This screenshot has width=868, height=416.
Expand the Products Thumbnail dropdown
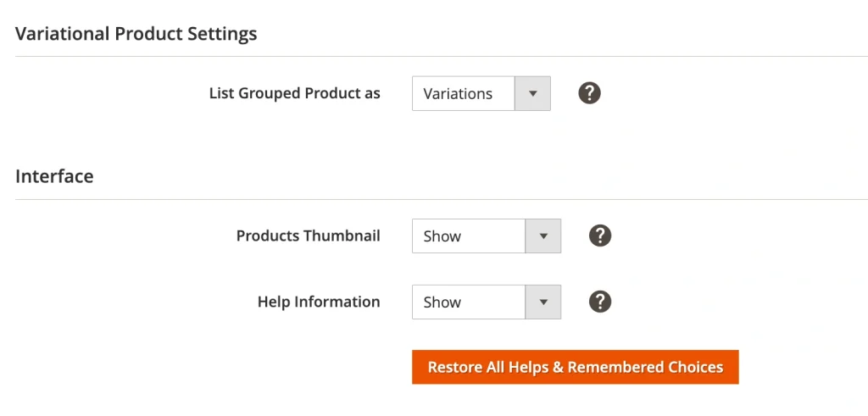(486, 236)
